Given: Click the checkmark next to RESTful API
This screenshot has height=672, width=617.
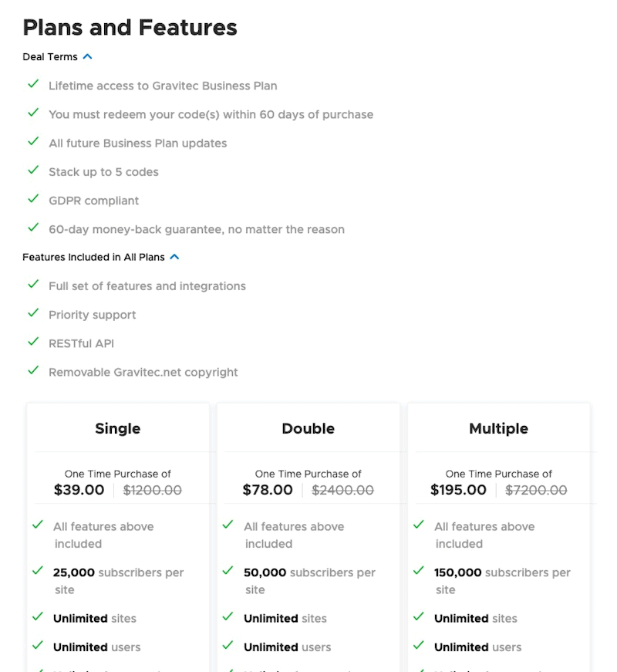Looking at the screenshot, I should click(x=33, y=343).
